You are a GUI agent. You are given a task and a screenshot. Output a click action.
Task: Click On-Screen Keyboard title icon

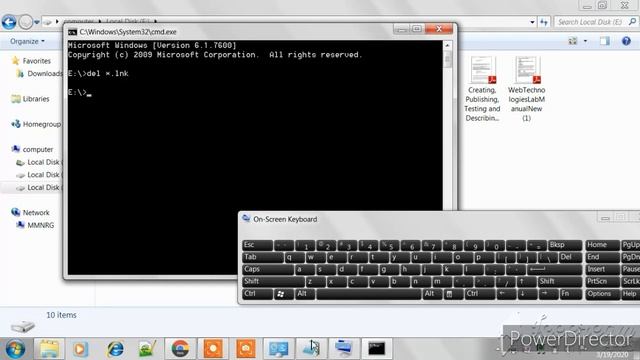coord(246,218)
